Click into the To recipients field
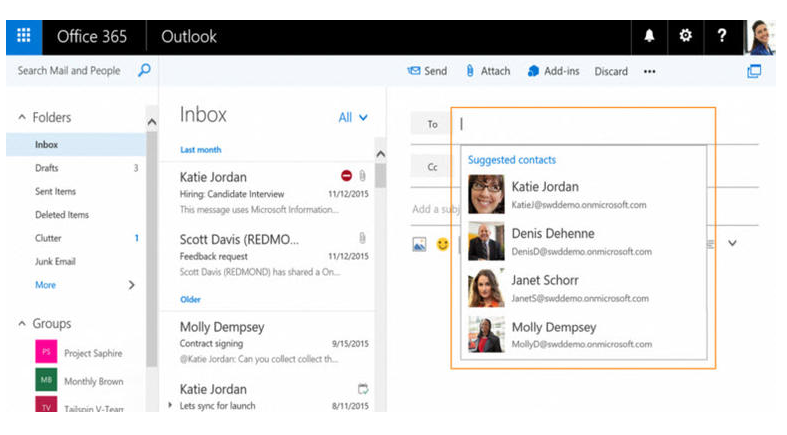787x435 pixels. [x=582, y=124]
